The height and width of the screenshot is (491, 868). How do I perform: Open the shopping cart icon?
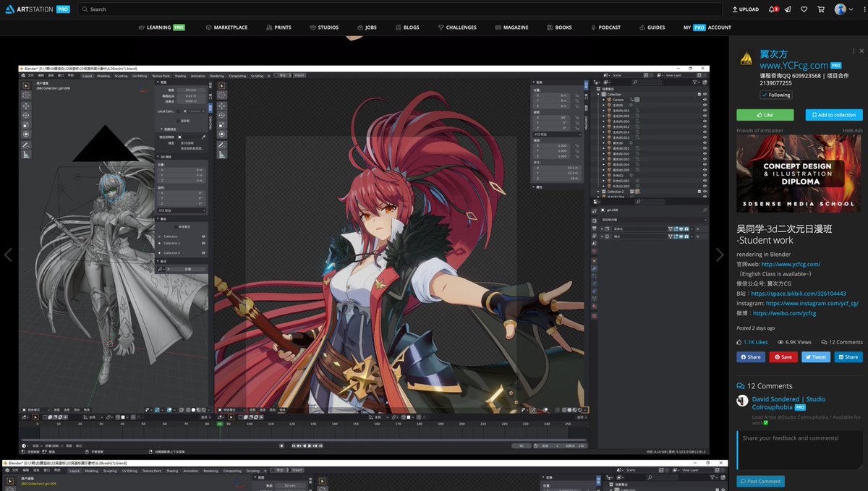[x=821, y=9]
